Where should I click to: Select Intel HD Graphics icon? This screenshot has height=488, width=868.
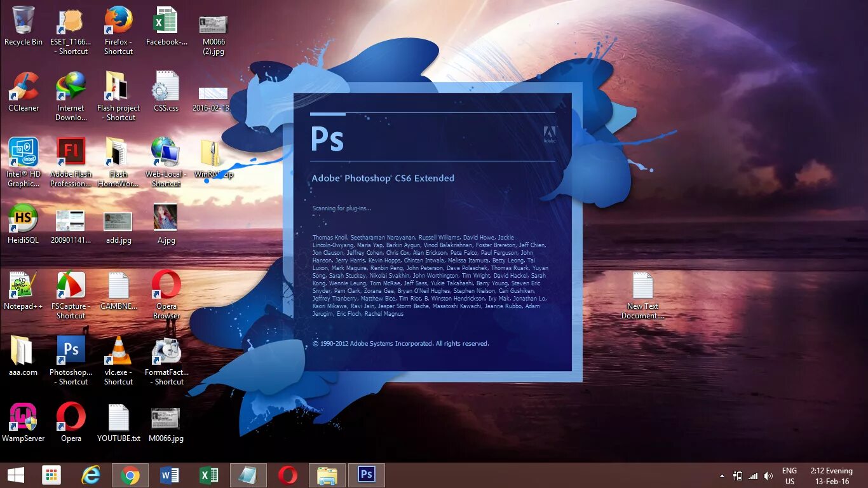click(x=24, y=152)
